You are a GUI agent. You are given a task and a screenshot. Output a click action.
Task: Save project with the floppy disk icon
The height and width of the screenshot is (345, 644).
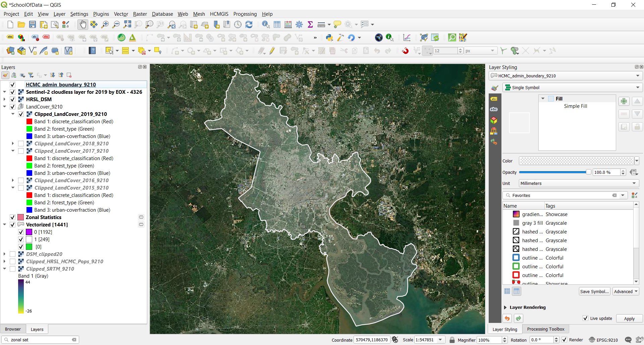[x=33, y=24]
